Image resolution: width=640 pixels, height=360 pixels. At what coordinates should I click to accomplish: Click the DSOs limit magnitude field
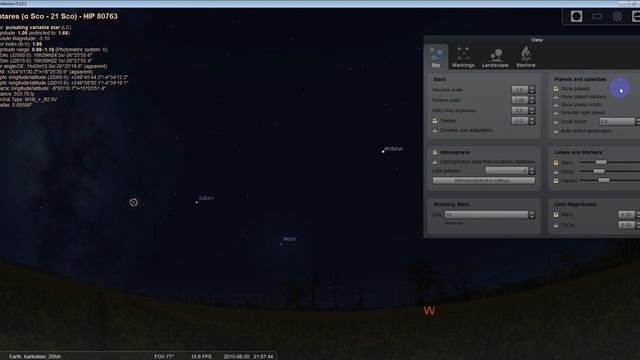tap(627, 225)
